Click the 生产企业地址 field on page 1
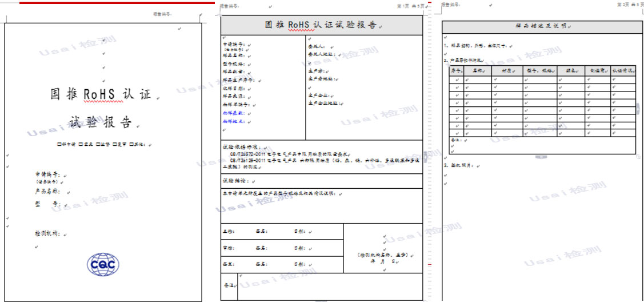644x302 pixels. pos(325,103)
